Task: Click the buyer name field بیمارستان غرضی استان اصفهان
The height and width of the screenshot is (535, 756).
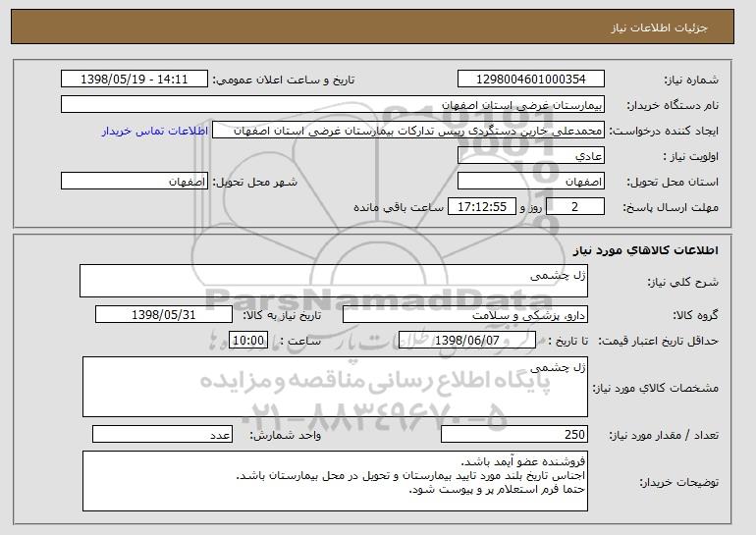Action: [x=333, y=105]
